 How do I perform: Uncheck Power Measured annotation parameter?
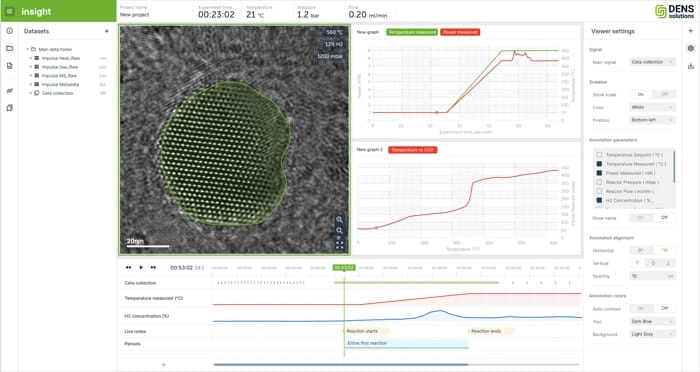coord(599,173)
